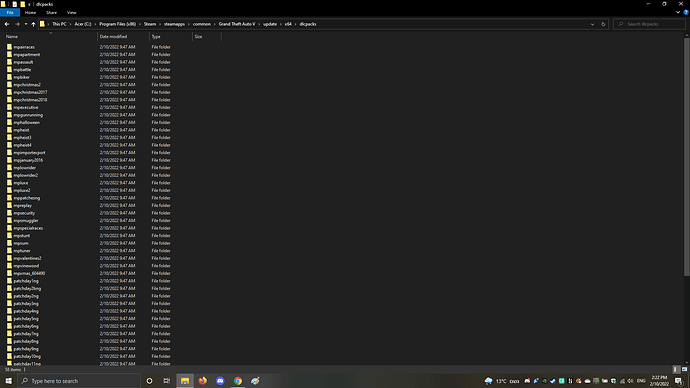Expand the address bar history dropdown
The image size is (690, 388).
coord(592,24)
